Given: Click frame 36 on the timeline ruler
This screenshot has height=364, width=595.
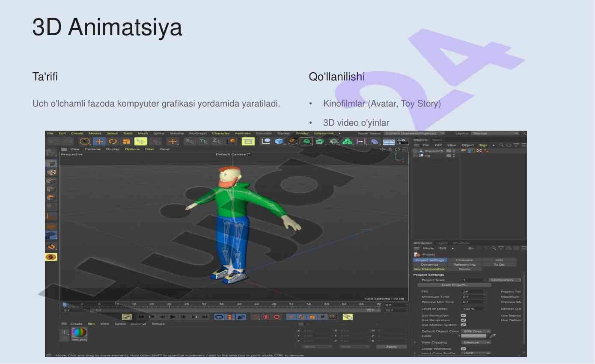Looking at the screenshot, I should (x=221, y=304).
